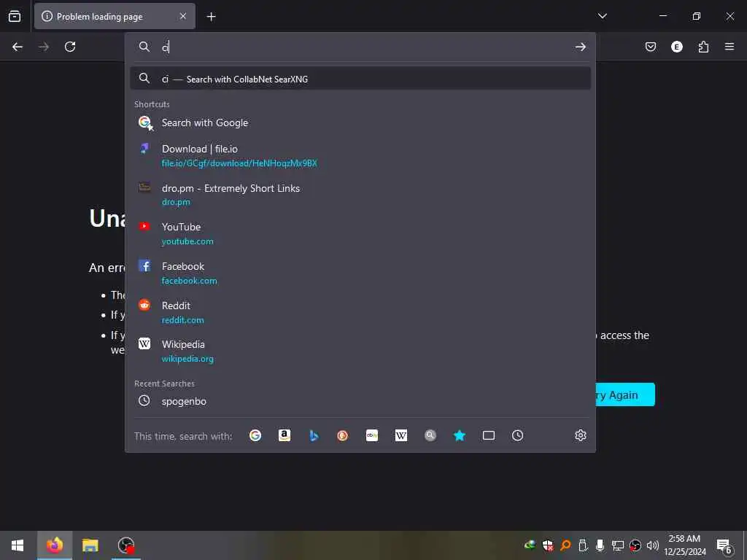
Task: Select Search with Google shortcut
Action: [360, 122]
